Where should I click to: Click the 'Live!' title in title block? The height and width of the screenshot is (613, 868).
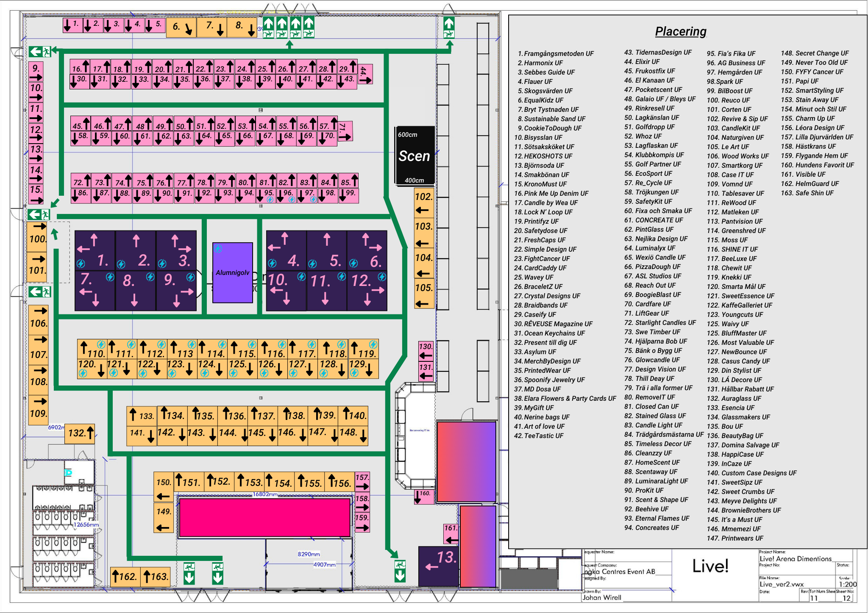(710, 566)
